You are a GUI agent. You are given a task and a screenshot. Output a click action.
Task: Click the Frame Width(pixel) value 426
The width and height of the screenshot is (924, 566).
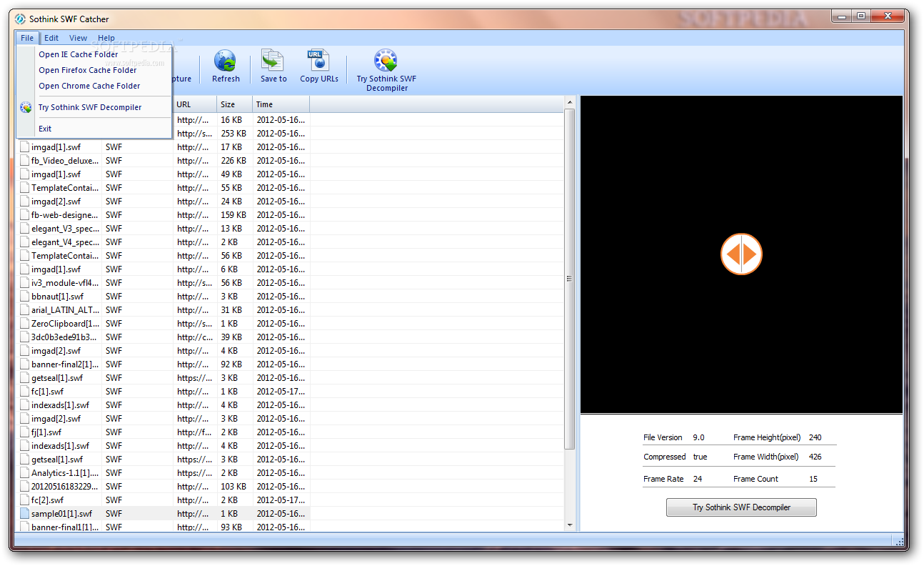point(815,457)
